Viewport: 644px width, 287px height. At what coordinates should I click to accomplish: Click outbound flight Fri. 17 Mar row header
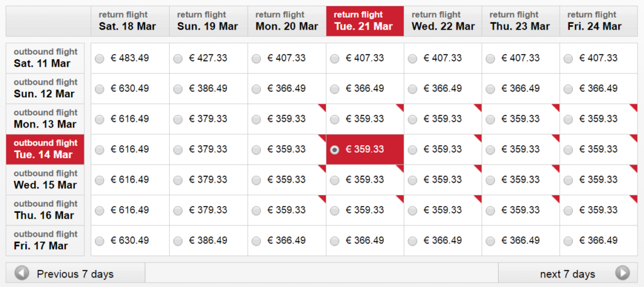[x=45, y=241]
